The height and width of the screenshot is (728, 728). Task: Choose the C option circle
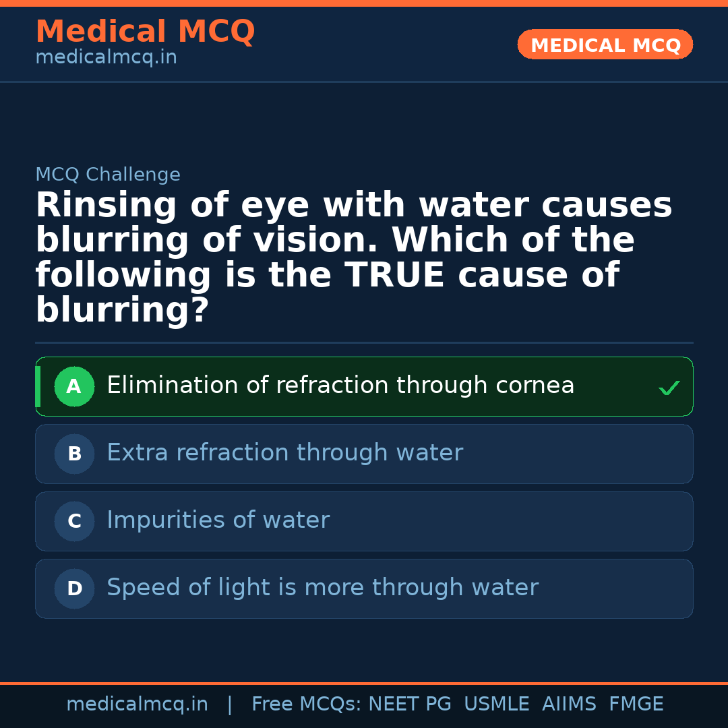74,521
